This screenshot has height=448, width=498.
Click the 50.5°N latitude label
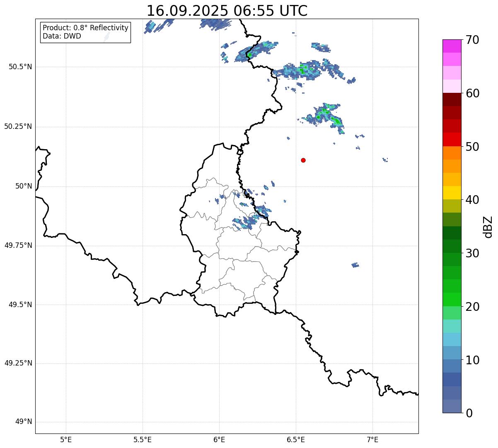pos(20,67)
